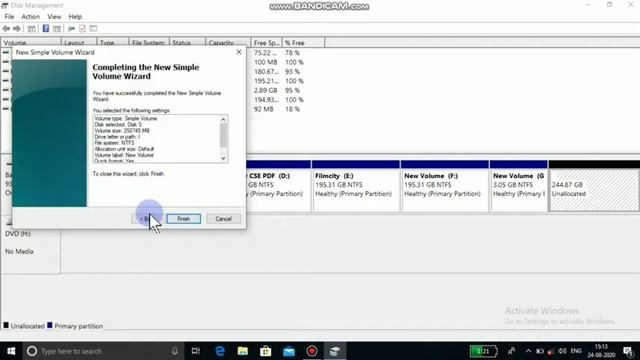Screen dimensions: 640x360
Task: Click the 'File system: NTFS' line in wizard
Action: 114,143
